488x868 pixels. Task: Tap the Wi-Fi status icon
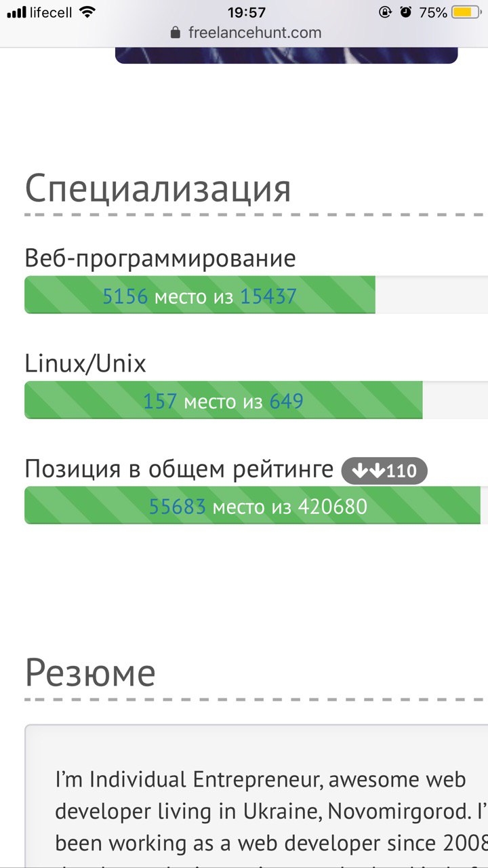pos(87,12)
